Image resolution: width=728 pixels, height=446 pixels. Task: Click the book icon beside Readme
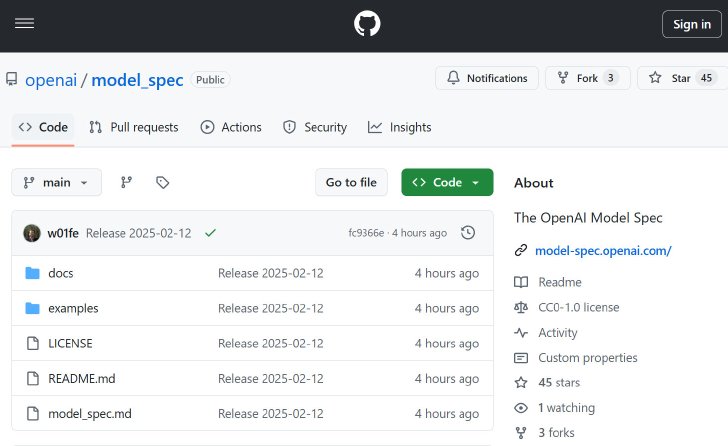pos(521,282)
